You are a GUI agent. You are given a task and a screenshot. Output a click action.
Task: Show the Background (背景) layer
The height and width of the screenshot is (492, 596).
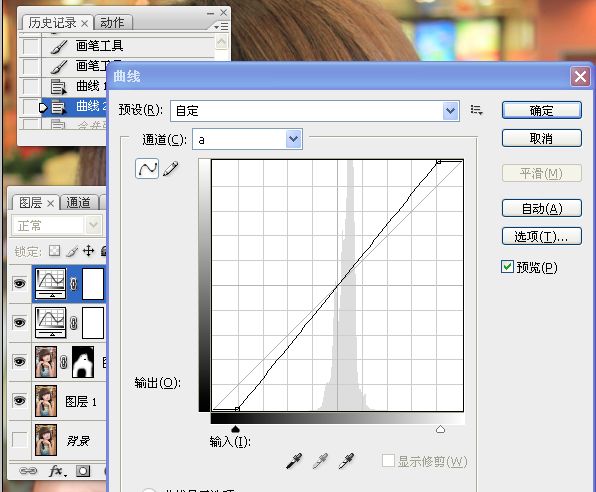point(20,440)
